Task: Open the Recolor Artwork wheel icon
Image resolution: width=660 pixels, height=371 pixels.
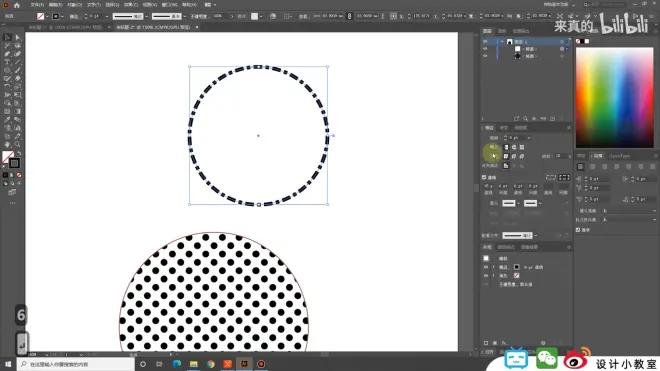Action: click(x=273, y=16)
